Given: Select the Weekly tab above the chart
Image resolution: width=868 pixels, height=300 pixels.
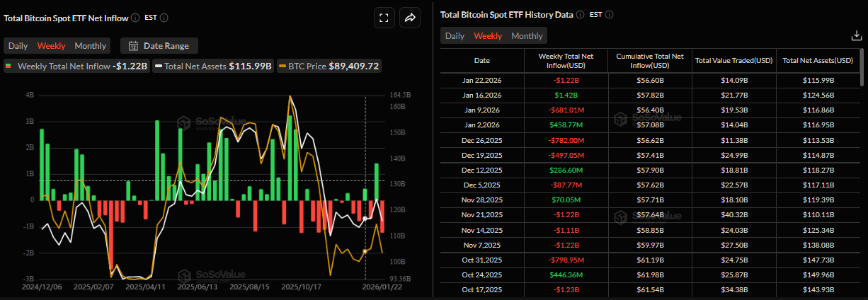Looking at the screenshot, I should click(x=51, y=46).
